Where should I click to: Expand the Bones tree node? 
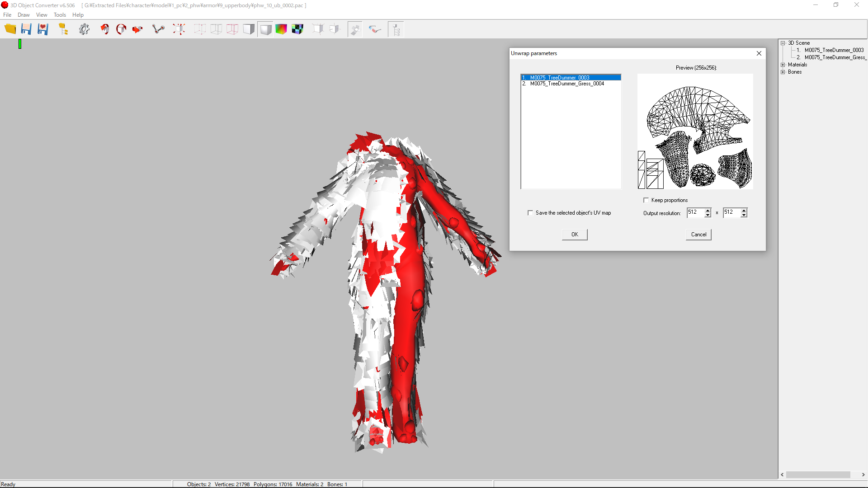783,72
